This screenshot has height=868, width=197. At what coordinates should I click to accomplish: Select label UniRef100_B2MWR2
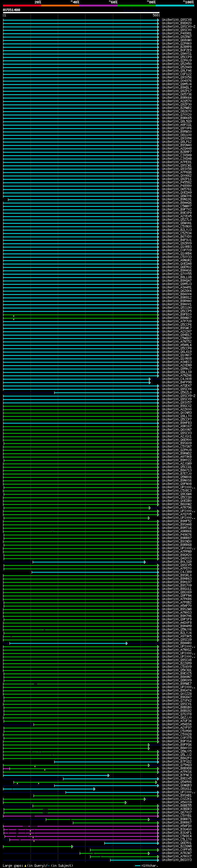[177, 108]
